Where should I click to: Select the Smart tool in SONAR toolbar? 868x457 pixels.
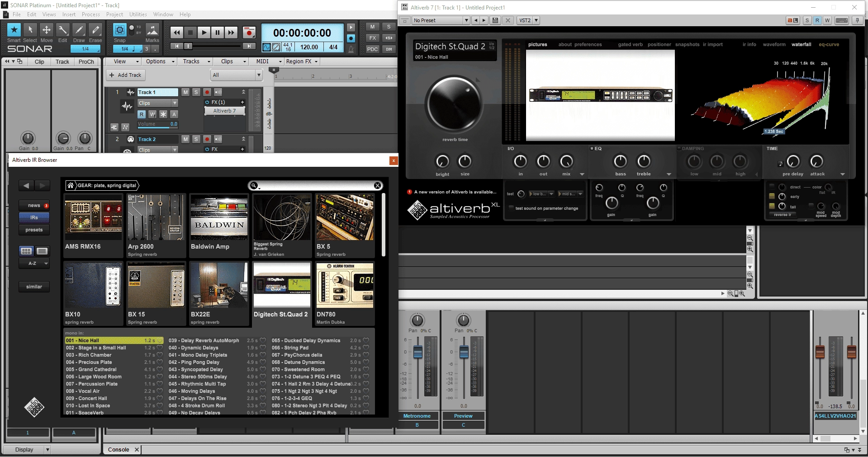[14, 30]
